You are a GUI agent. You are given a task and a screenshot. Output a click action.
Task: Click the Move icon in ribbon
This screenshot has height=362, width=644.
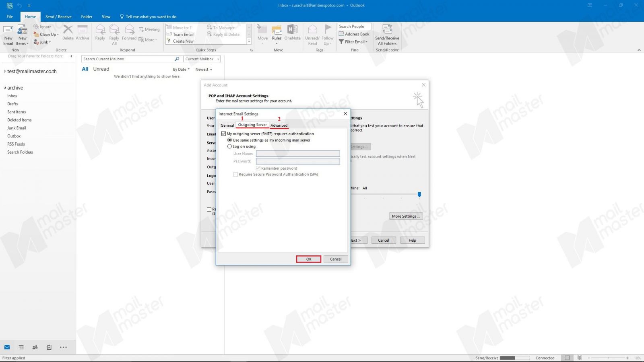262,29
